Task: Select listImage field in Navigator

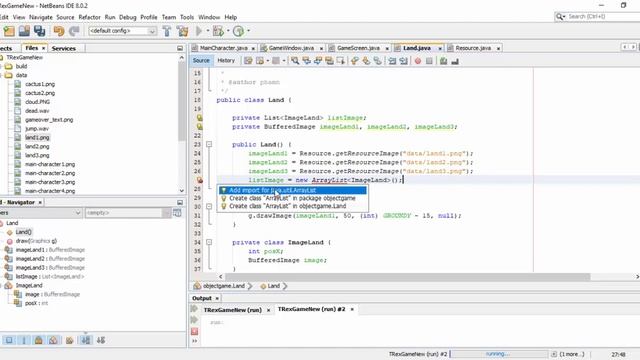Action: (x=49, y=277)
